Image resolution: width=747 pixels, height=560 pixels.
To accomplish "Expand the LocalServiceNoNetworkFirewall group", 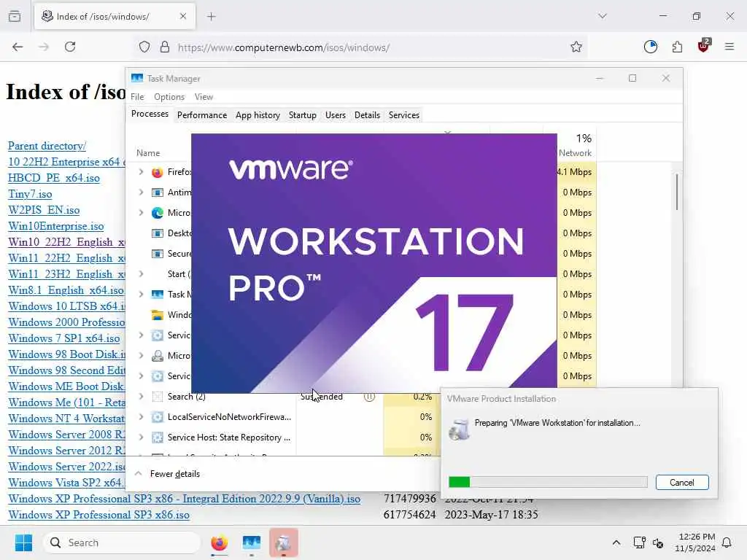I will [x=141, y=417].
